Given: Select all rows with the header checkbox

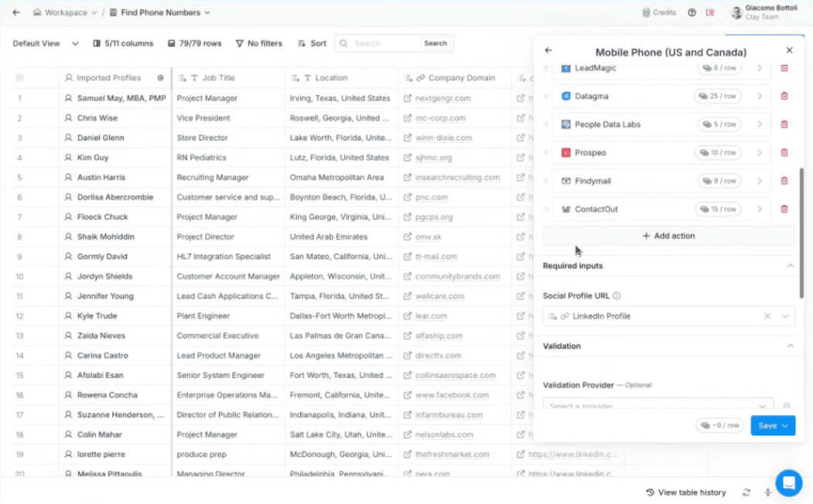Looking at the screenshot, I should (20, 77).
